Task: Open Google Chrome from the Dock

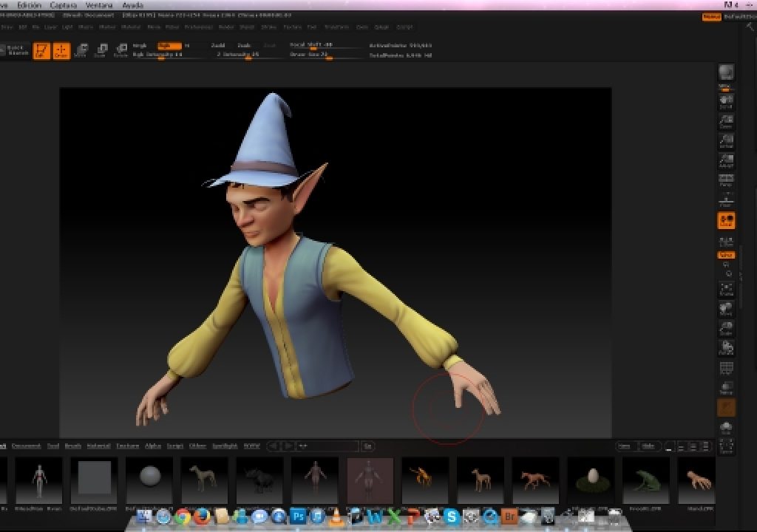Action: coord(183,517)
